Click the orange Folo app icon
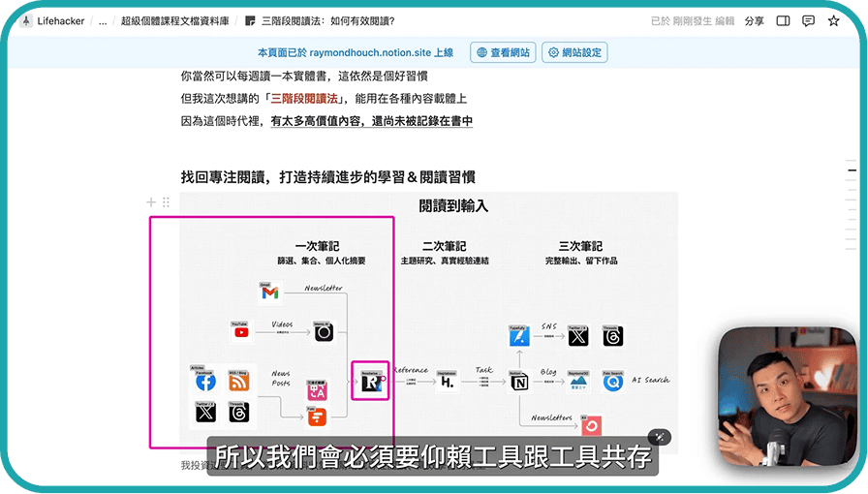The image size is (868, 494). 317,417
